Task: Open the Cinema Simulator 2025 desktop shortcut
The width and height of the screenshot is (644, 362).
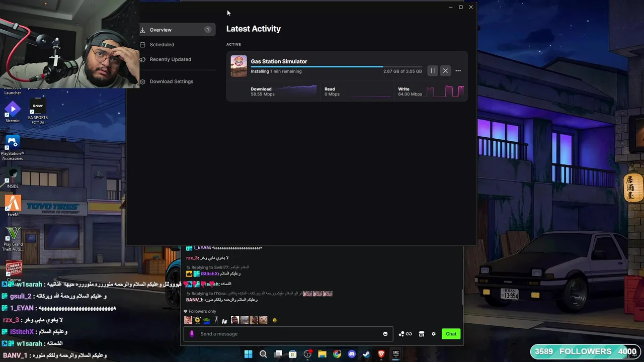Action: (x=14, y=271)
